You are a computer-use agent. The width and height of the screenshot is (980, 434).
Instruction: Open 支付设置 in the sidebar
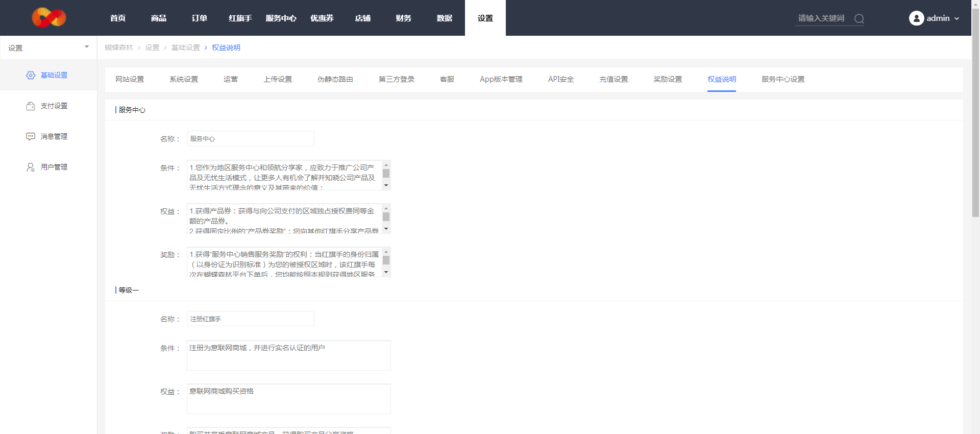(48, 106)
